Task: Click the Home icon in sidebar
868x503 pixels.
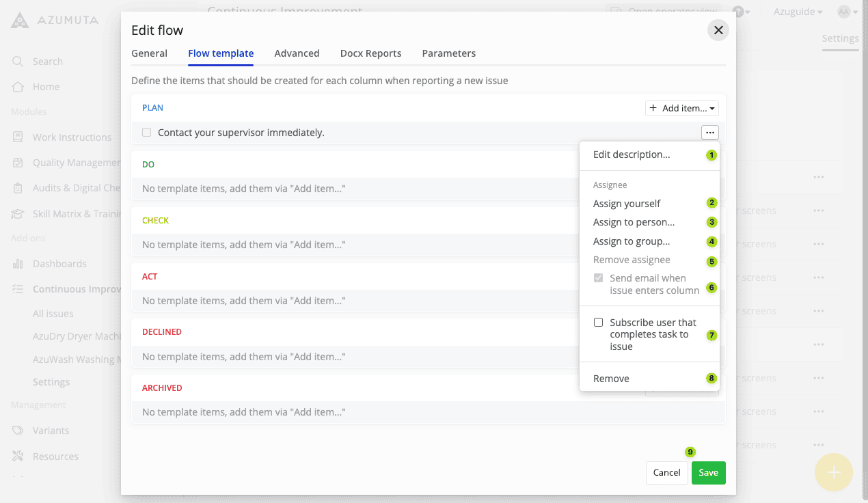Action: [x=18, y=87]
